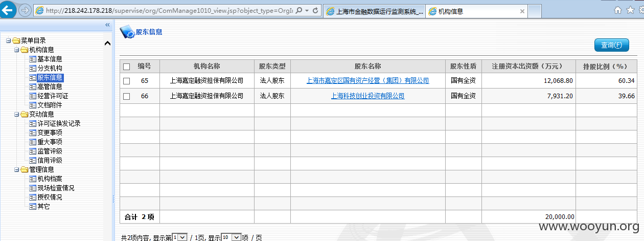
Task: Click the page icon beside 基本信息
Action: pyautogui.click(x=33, y=59)
